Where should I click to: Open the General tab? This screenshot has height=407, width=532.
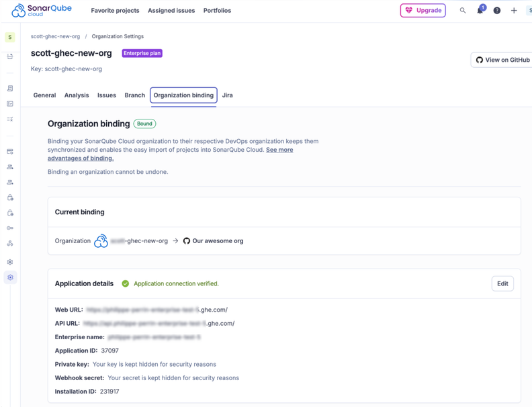[44, 95]
